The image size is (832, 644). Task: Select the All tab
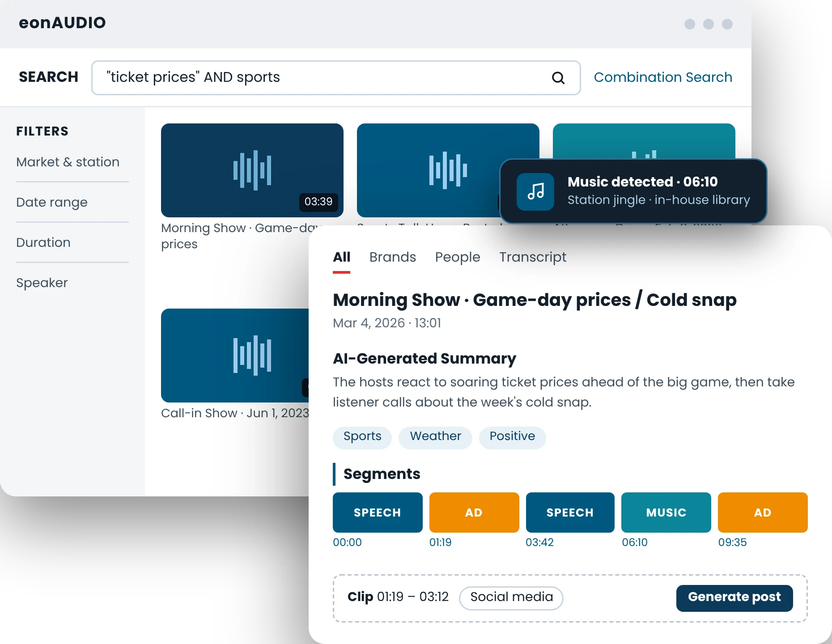tap(342, 257)
